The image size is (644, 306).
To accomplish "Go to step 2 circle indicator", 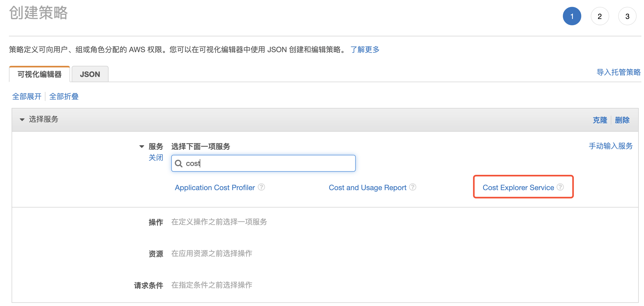I will point(600,16).
